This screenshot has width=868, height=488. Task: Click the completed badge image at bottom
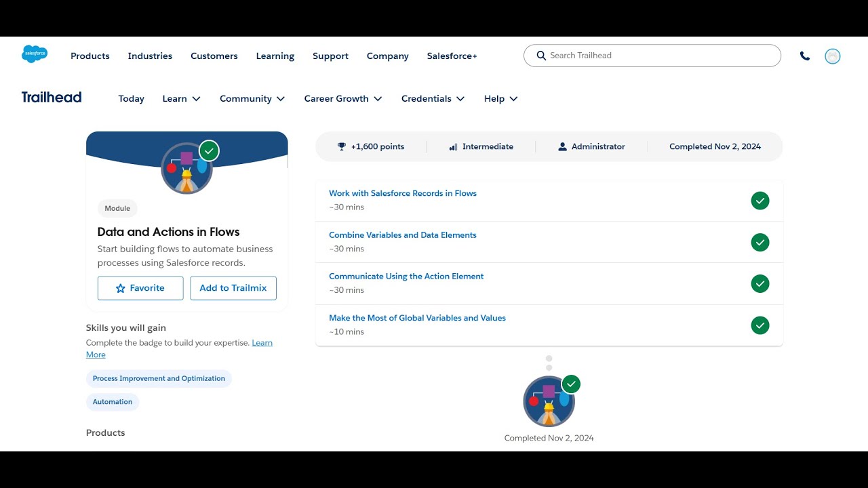pos(549,401)
